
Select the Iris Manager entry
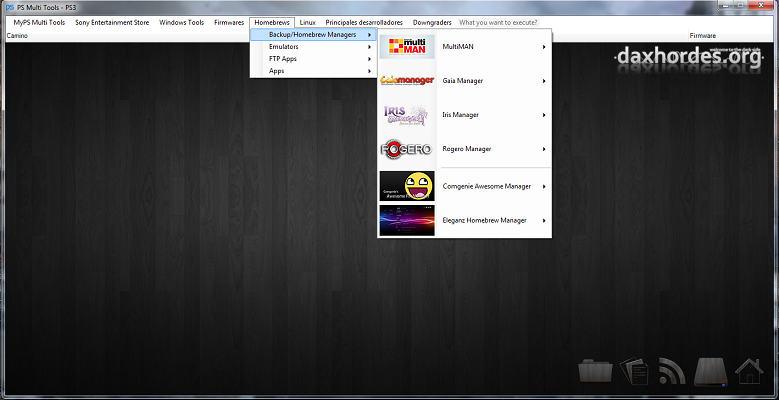[465, 115]
